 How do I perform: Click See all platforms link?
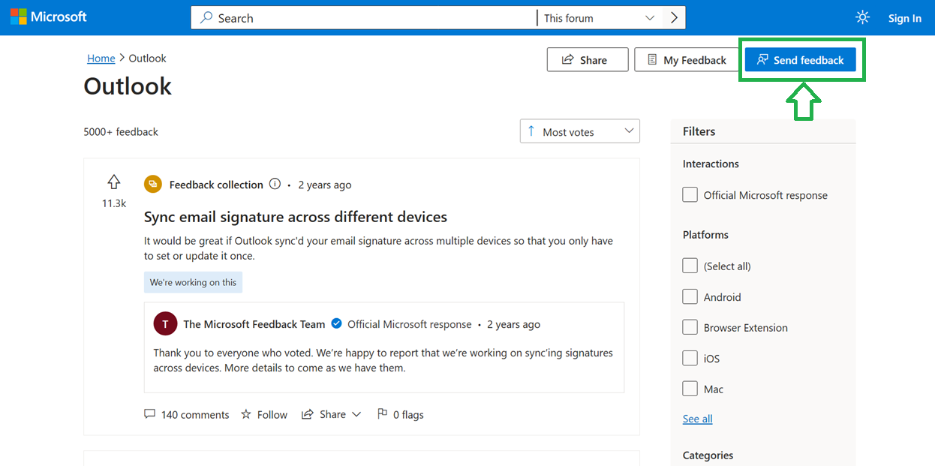pyautogui.click(x=697, y=419)
